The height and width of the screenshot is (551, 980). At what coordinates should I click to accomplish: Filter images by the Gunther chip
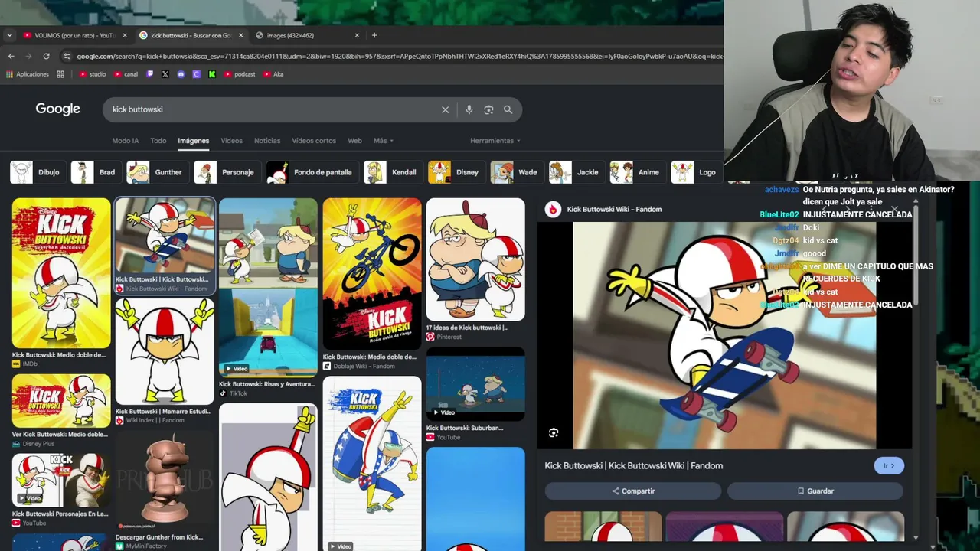pyautogui.click(x=156, y=172)
